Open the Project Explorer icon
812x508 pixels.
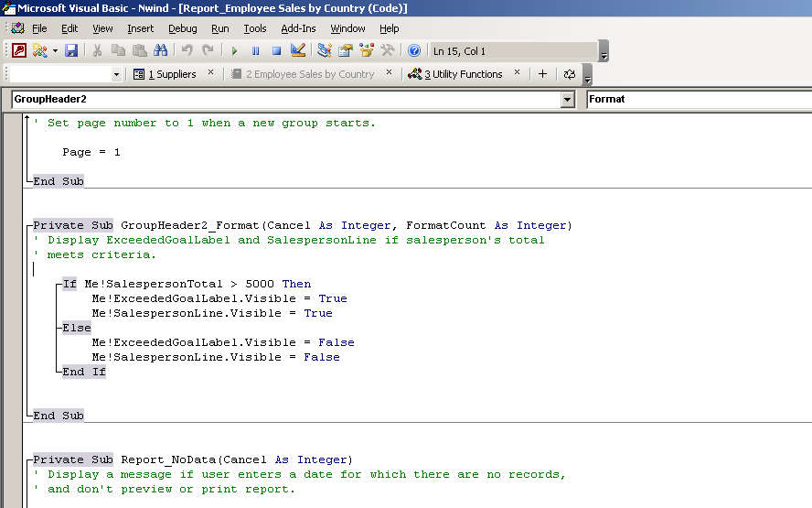click(x=325, y=50)
